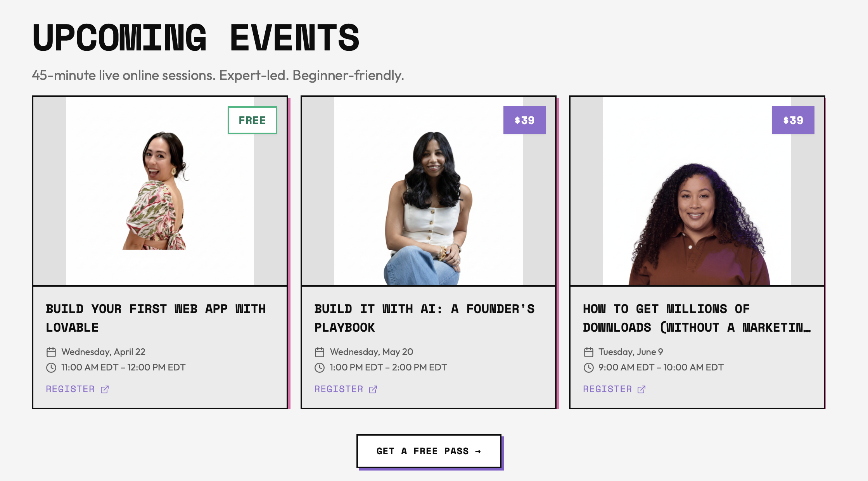Click the $39 badge on the Downloads event

pyautogui.click(x=793, y=120)
